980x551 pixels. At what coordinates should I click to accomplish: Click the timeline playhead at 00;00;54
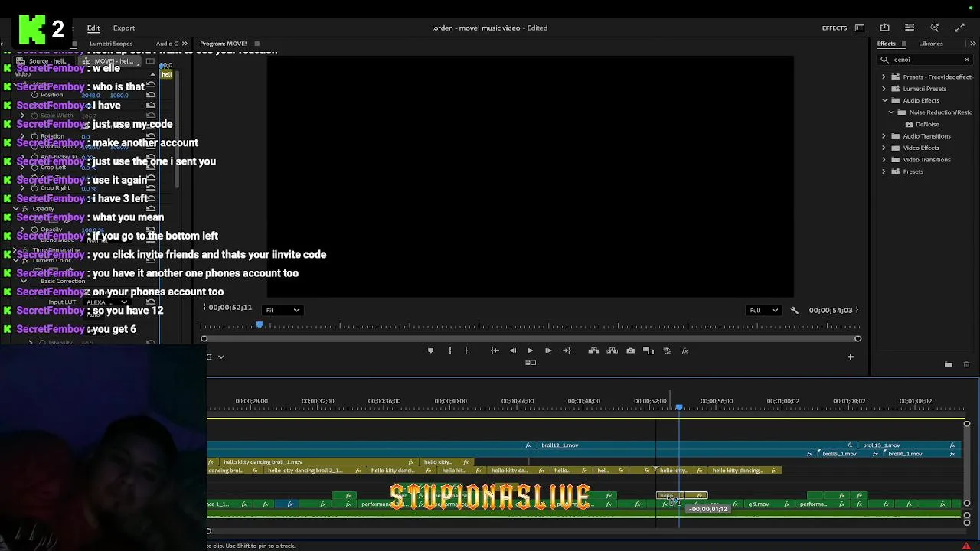[x=678, y=406]
